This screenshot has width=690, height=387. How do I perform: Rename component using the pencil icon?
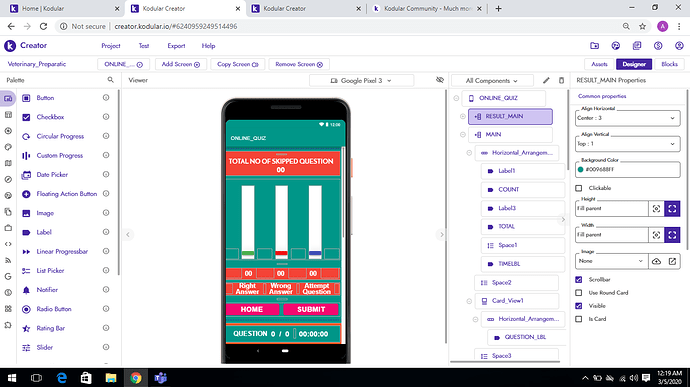[x=546, y=80]
